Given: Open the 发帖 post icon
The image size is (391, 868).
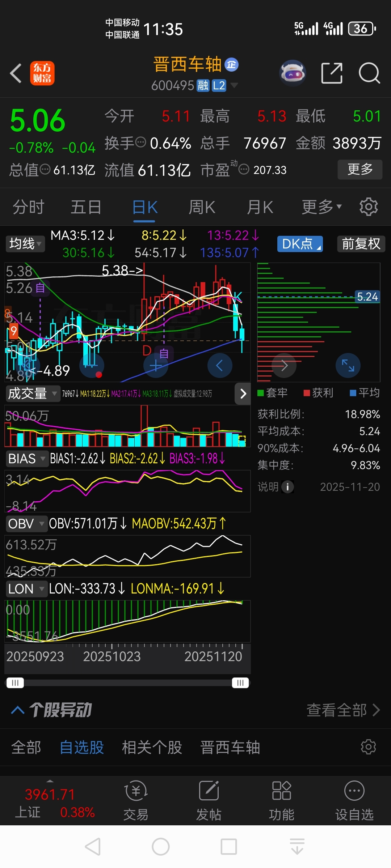Looking at the screenshot, I should (x=209, y=801).
